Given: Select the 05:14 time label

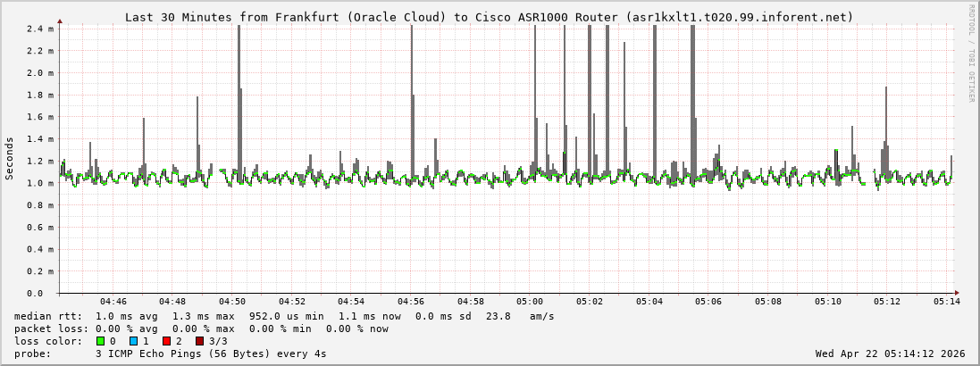Looking at the screenshot, I should point(947,302).
